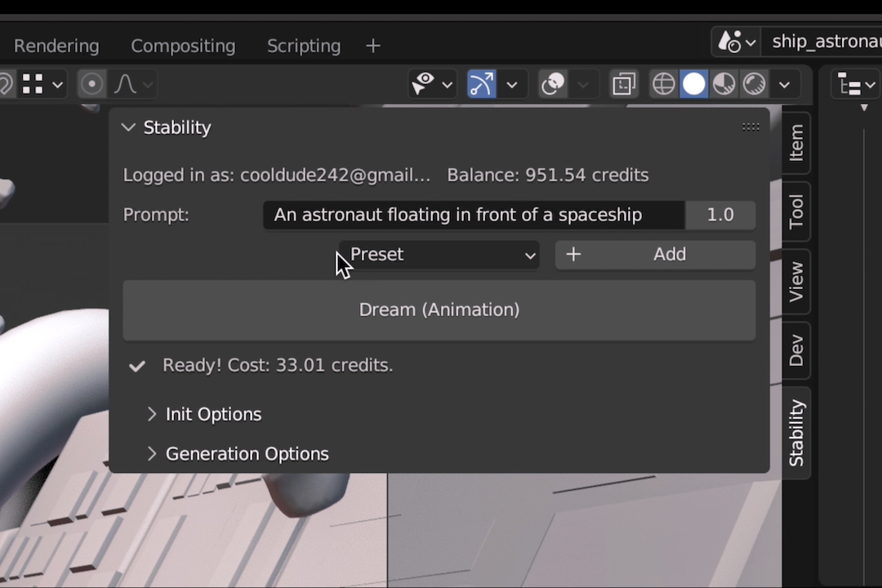Click the ship_astronaut scene name field
The width and height of the screenshot is (882, 588).
tap(822, 42)
